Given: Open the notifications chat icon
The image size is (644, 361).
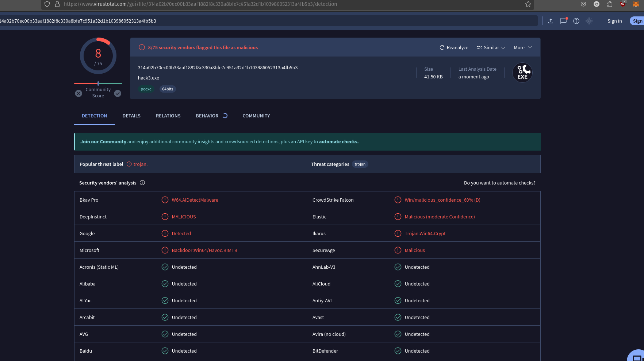Looking at the screenshot, I should point(564,21).
